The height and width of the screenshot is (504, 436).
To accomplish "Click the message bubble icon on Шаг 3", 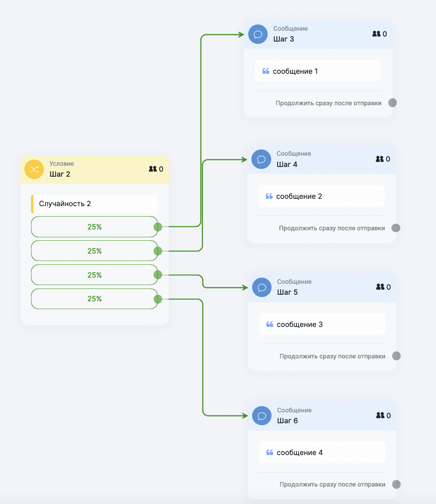I will point(258,34).
